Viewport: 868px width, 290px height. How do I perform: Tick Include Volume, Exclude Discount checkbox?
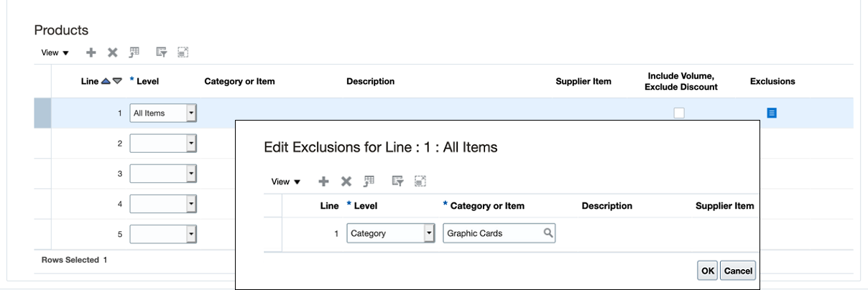coord(679,113)
